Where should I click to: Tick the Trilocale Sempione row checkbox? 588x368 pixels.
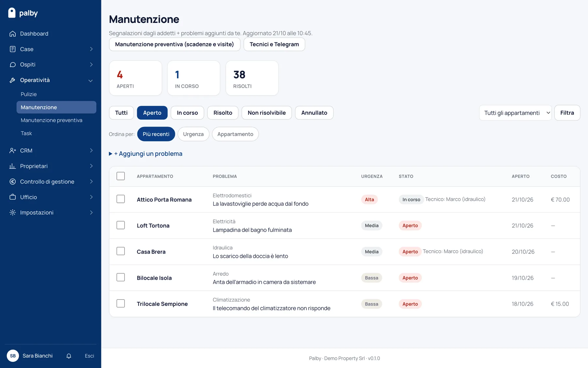click(x=121, y=304)
